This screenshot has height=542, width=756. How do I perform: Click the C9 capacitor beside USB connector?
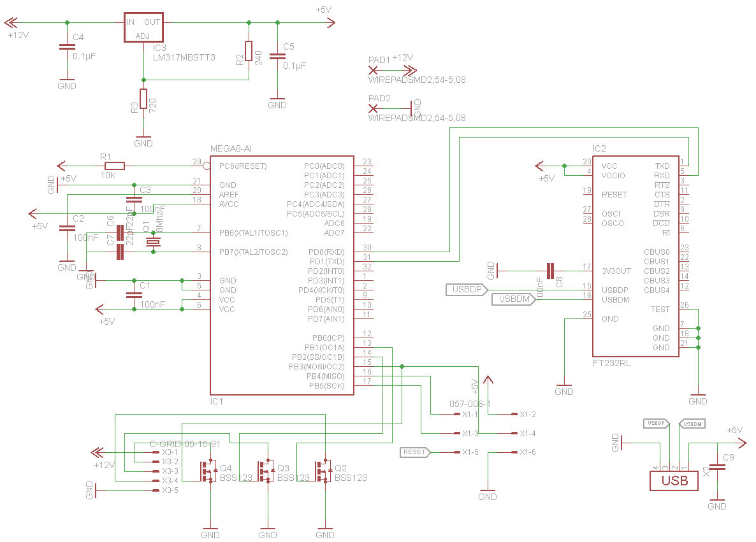[717, 467]
